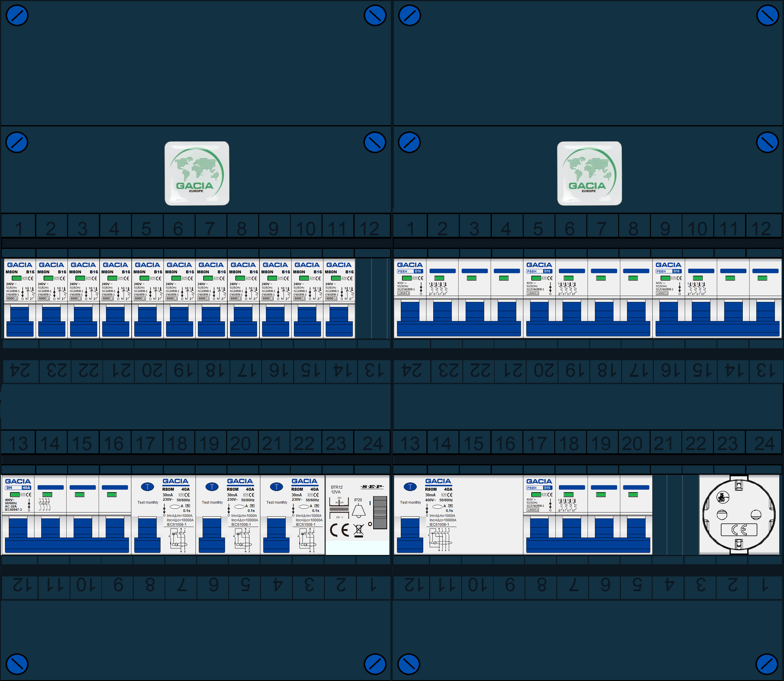Image resolution: width=784 pixels, height=681 pixels.
Task: Toggle the M80N B16 breaker under slot 11
Action: pos(339,321)
